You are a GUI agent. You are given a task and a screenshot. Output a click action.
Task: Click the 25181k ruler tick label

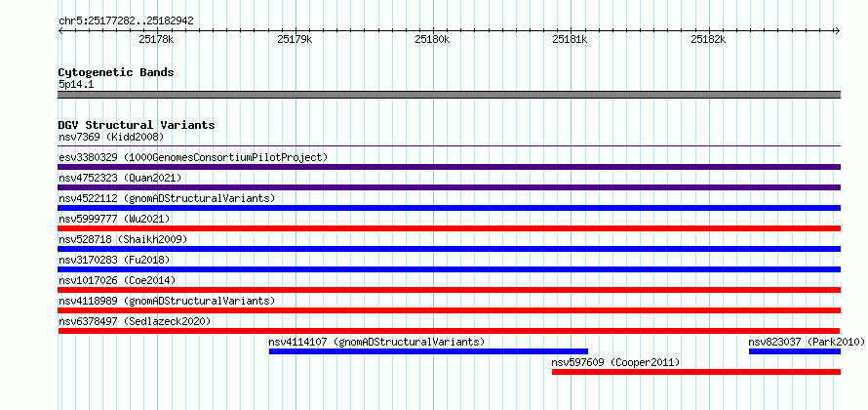click(571, 39)
